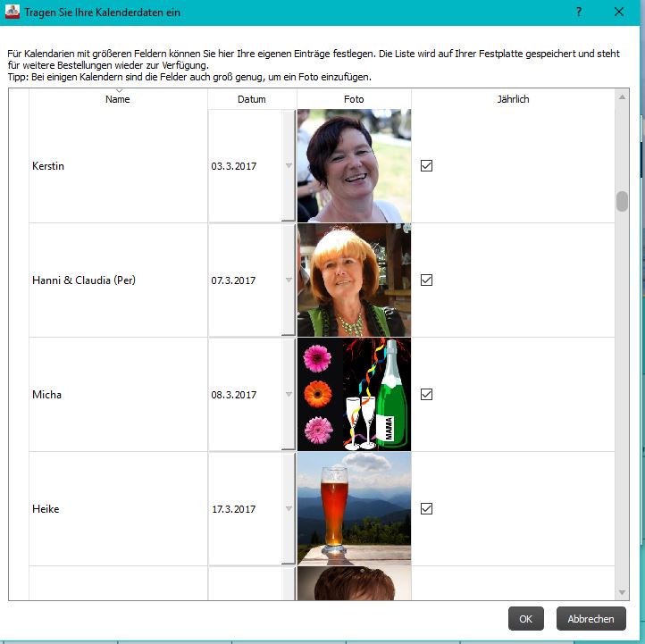Uncheck Jährlich for Kerstin

click(426, 166)
